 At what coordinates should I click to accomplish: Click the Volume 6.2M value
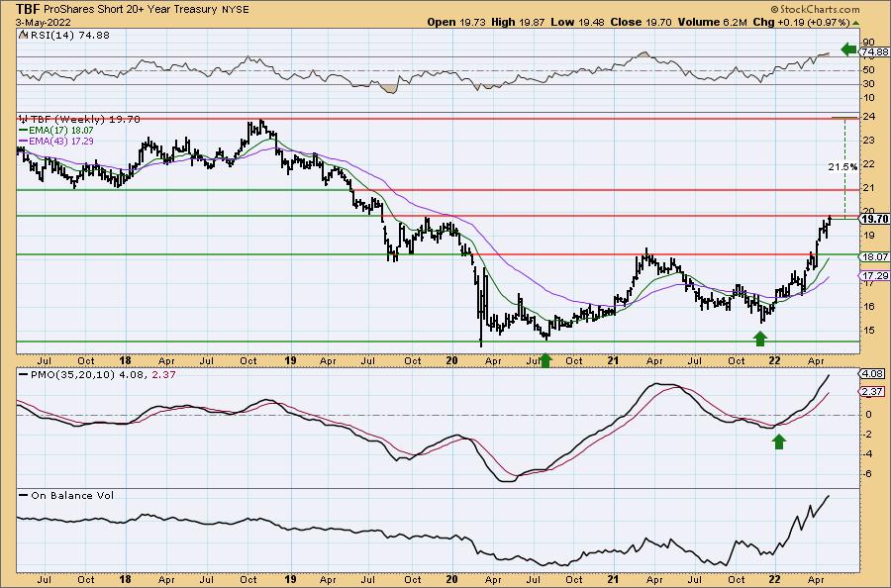(x=712, y=22)
